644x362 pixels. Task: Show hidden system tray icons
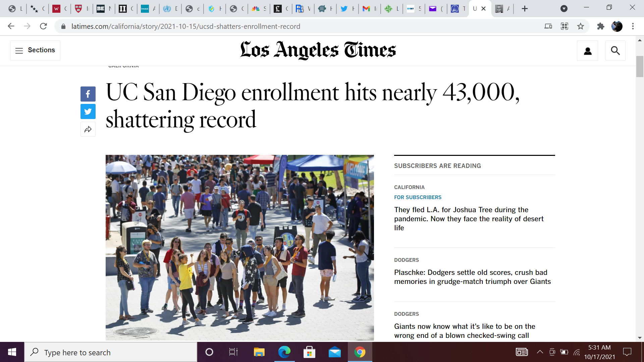(x=540, y=352)
